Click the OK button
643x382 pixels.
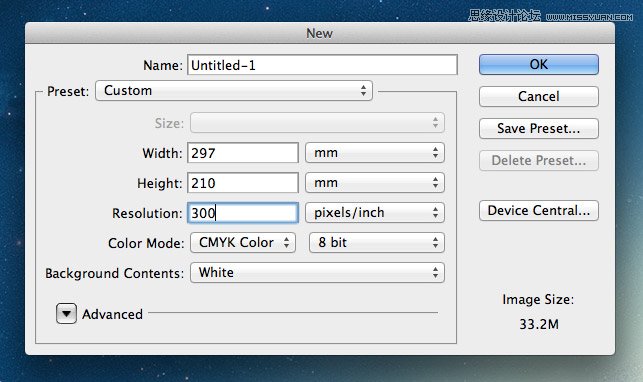click(x=538, y=64)
